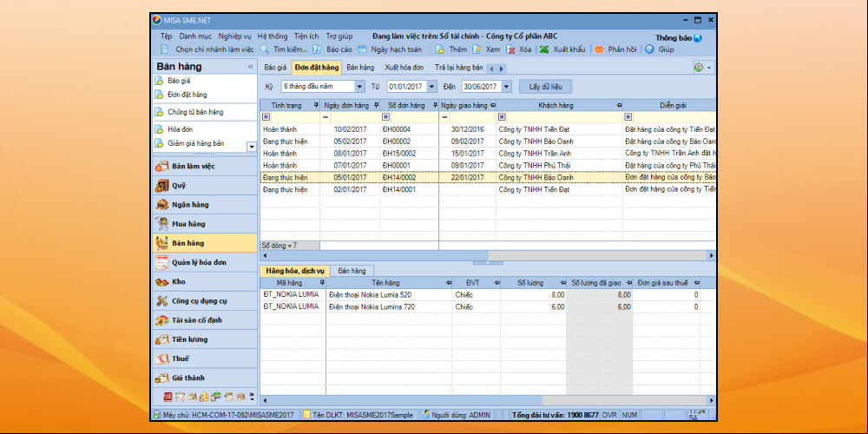Toggle the Diễn giải filter operator
This screenshot has width=868, height=434.
(628, 117)
